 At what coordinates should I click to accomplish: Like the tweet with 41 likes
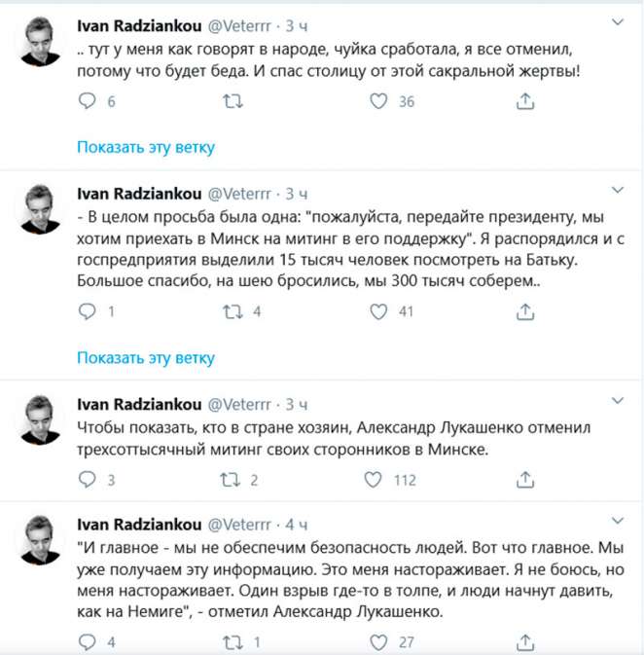pos(379,312)
